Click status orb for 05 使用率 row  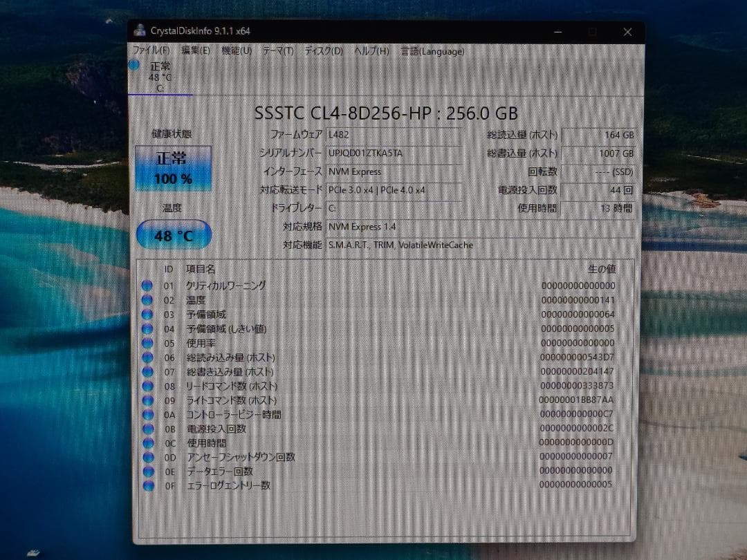pos(147,343)
